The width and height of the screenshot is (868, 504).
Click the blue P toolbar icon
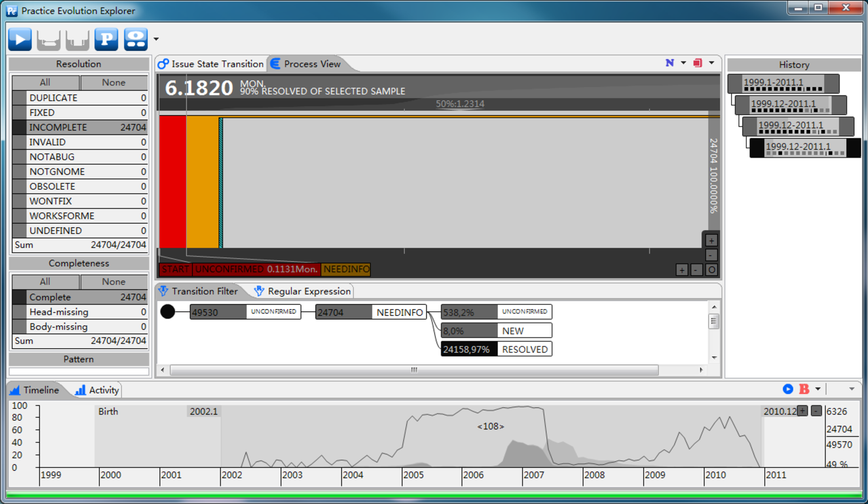(x=106, y=39)
